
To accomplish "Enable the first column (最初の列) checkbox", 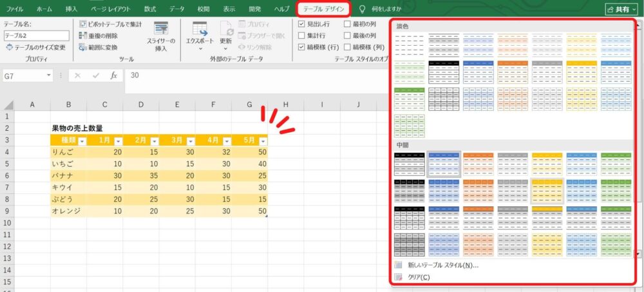I will 348,24.
